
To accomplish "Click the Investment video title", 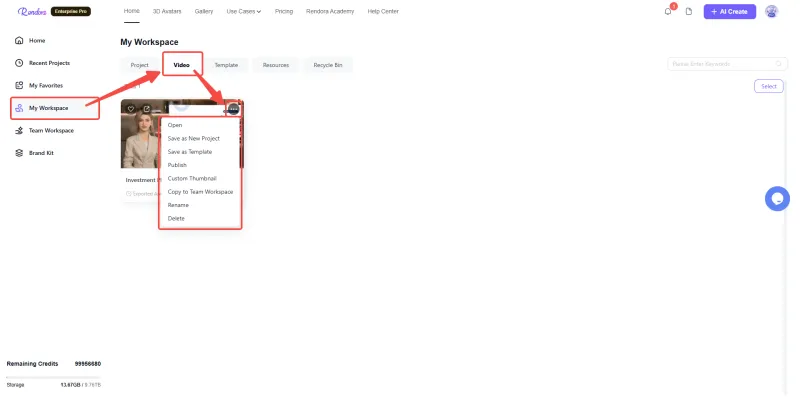I will point(143,180).
